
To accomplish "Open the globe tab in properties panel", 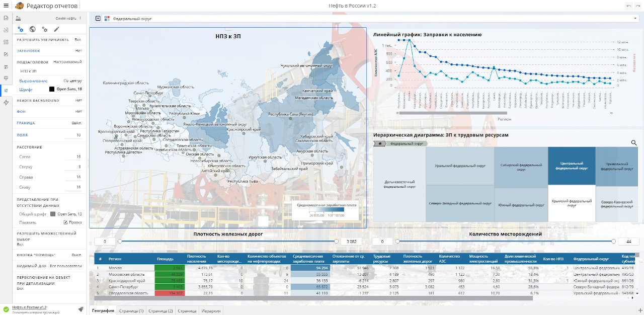I will coord(32,30).
